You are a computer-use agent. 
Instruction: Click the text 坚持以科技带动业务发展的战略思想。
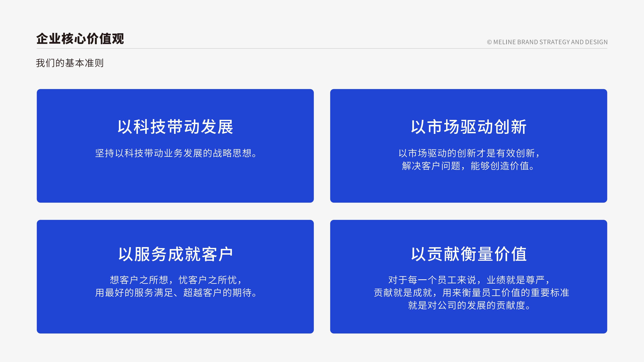click(176, 153)
